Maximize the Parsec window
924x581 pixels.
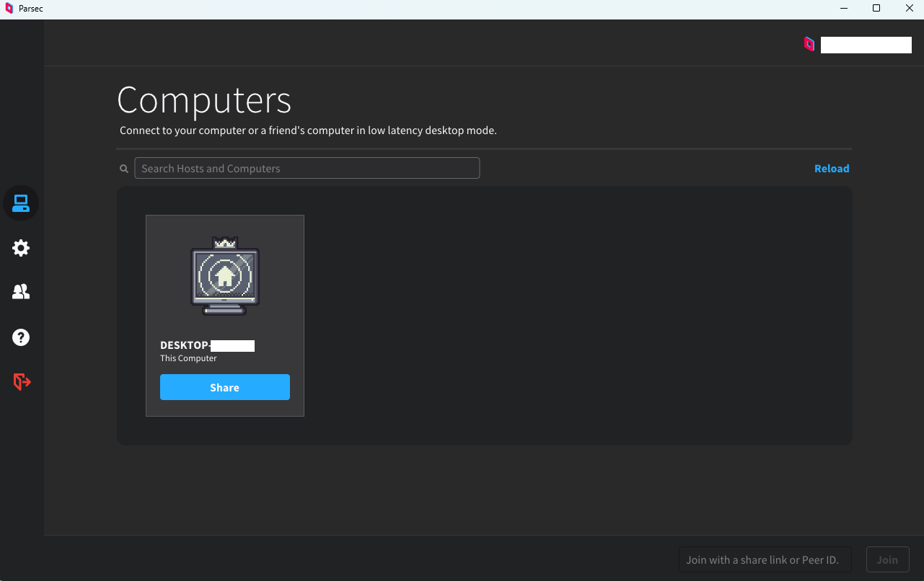tap(876, 9)
